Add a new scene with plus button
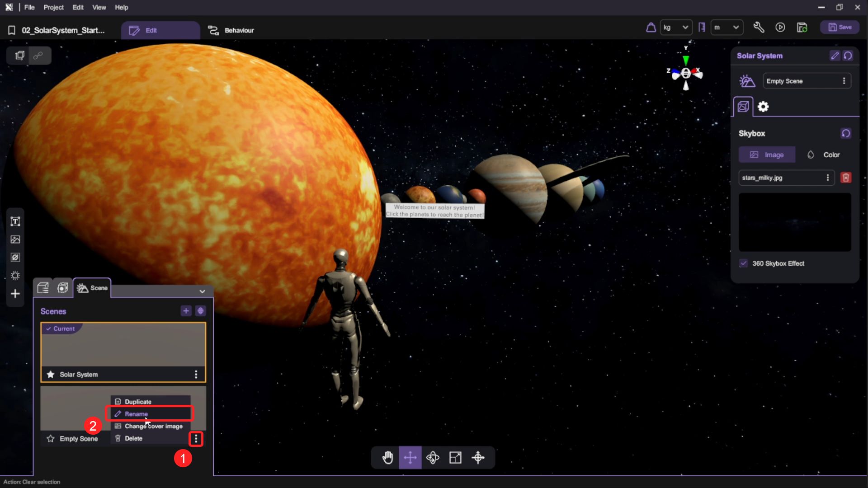Viewport: 868px width, 488px height. coord(186,311)
